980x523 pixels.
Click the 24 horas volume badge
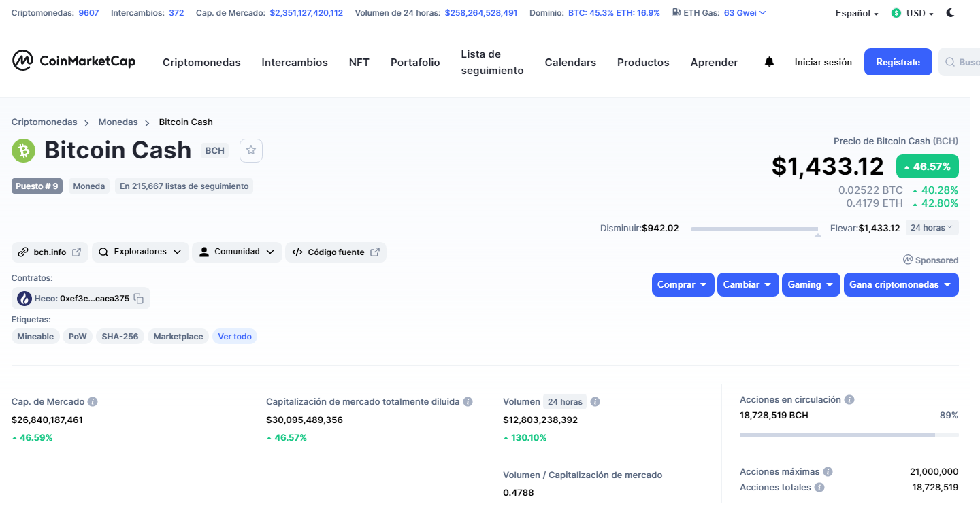pyautogui.click(x=565, y=401)
